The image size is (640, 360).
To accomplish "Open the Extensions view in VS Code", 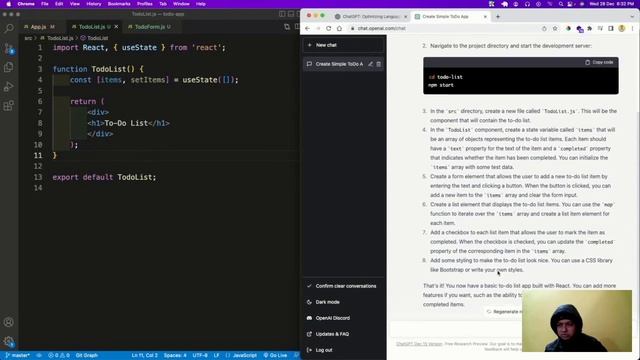I will tap(9, 106).
